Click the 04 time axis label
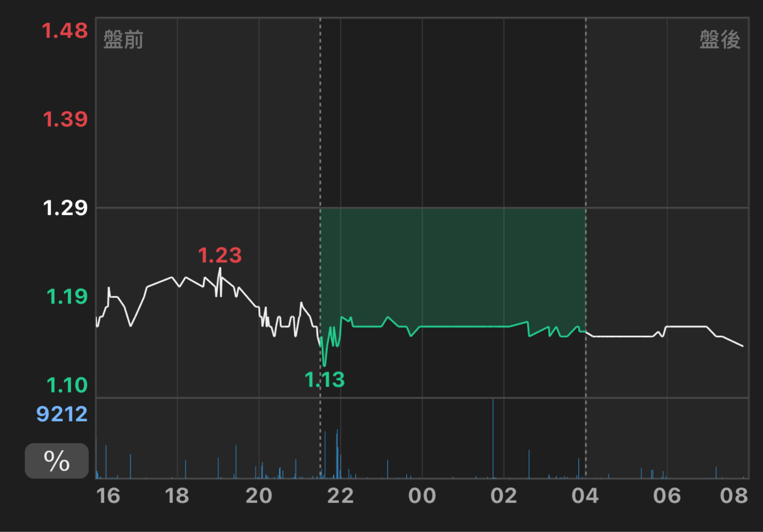The height and width of the screenshot is (532, 763). coord(585,496)
